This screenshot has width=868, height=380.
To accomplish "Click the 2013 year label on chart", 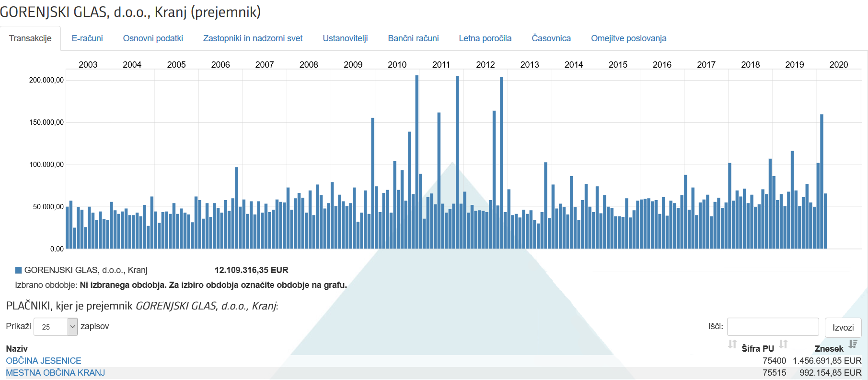I will [530, 65].
